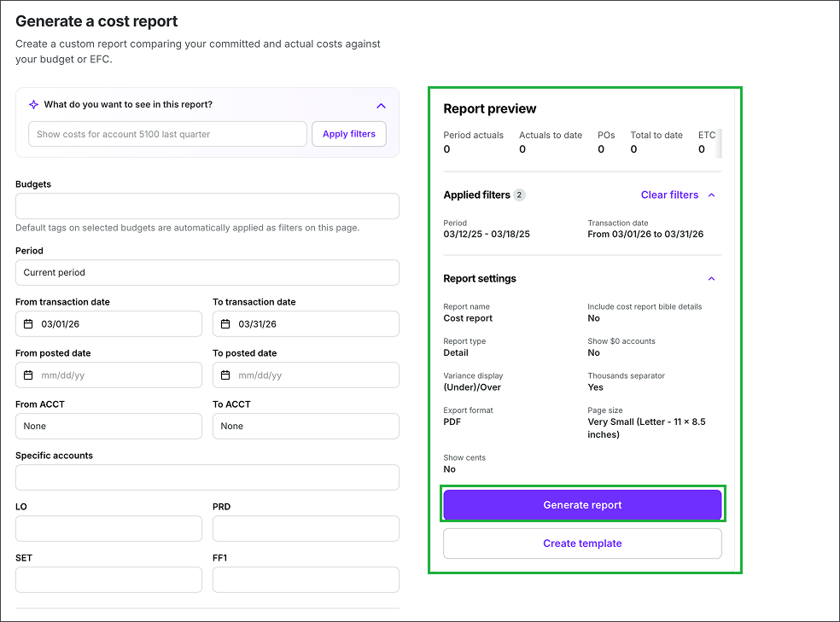Click the 'Generate a cost report' heading
This screenshot has height=622, width=840.
pyautogui.click(x=96, y=21)
